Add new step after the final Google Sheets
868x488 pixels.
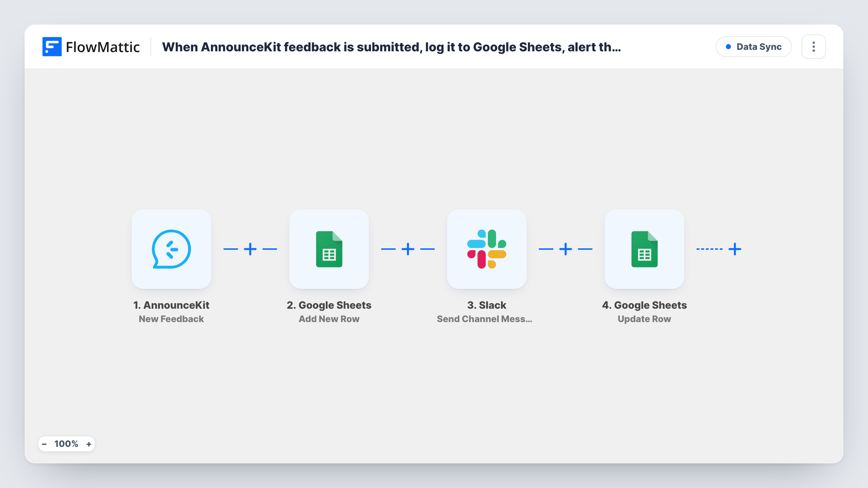click(x=735, y=249)
